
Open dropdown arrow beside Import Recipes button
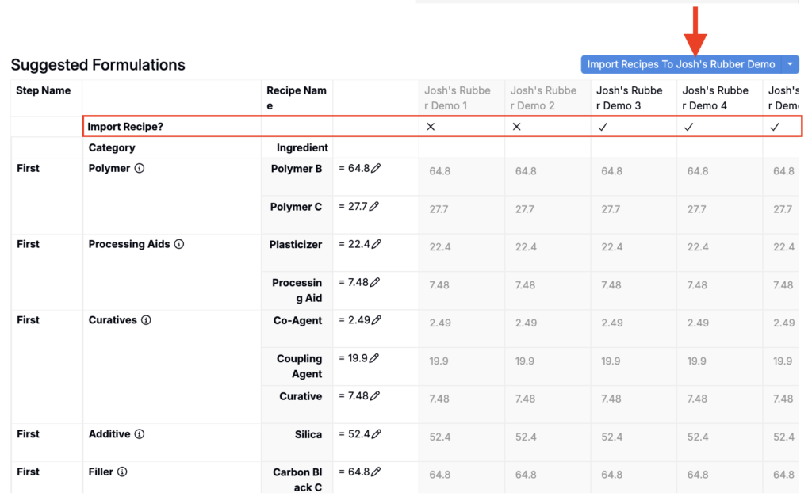tap(791, 64)
